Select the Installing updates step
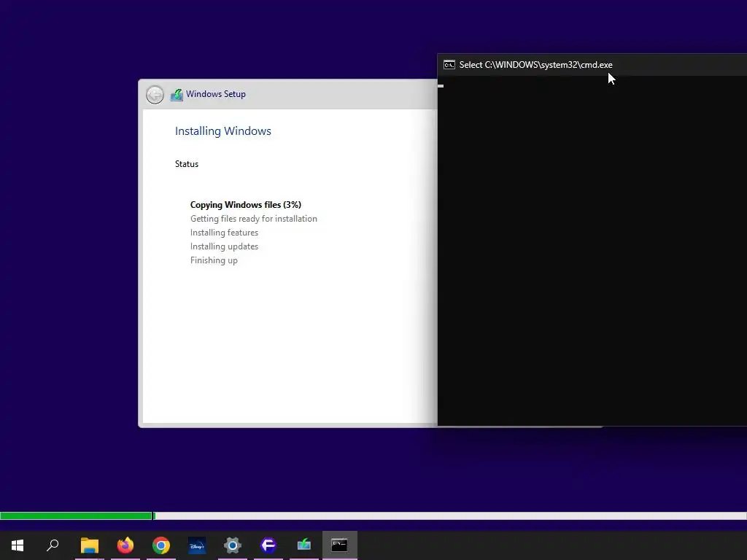Image resolution: width=747 pixels, height=560 pixels. point(225,246)
